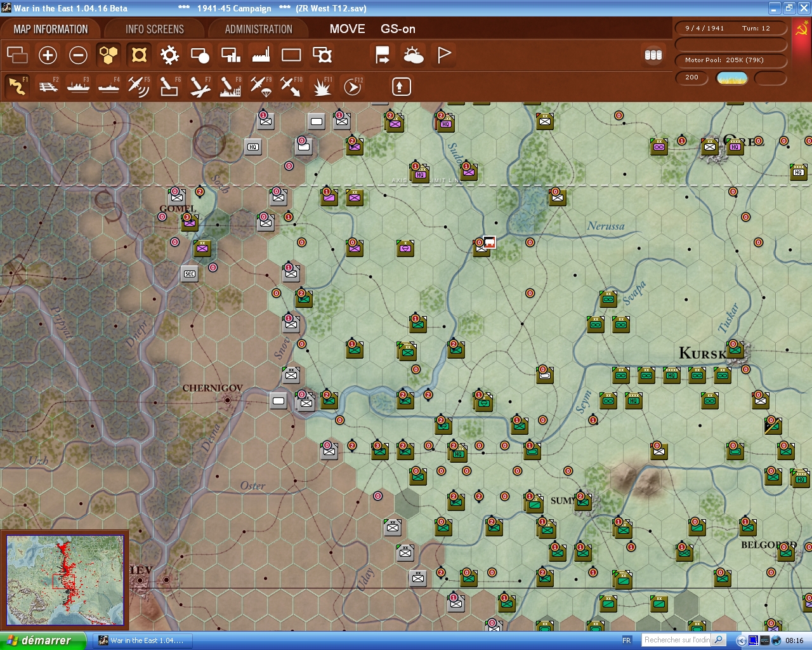Click the flag with arrow icon
The image size is (812, 650).
click(383, 55)
